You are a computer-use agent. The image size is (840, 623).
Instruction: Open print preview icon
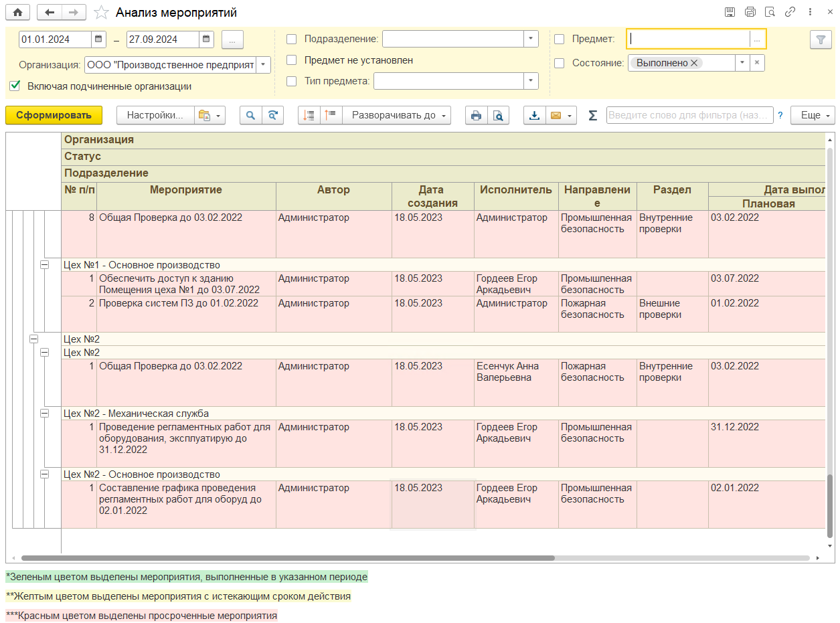tap(497, 115)
